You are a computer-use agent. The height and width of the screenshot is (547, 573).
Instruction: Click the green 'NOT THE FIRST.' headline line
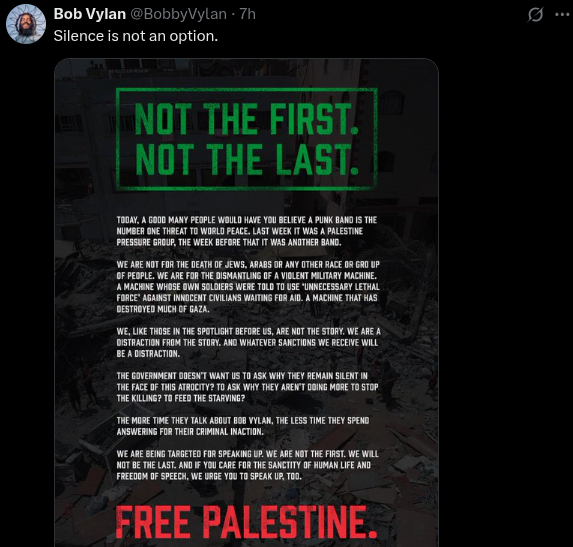pyautogui.click(x=247, y=119)
